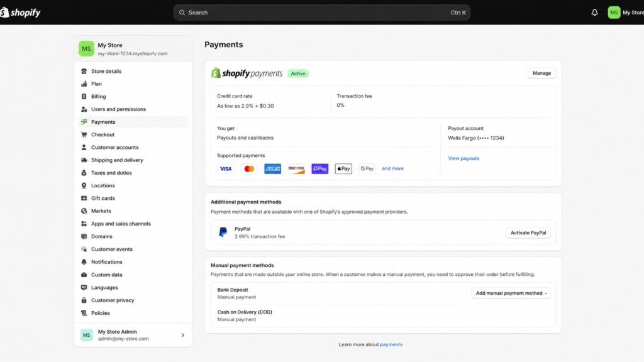Screen dimensions: 644x362
Task: Click the Customer events icon
Action: [84, 249]
